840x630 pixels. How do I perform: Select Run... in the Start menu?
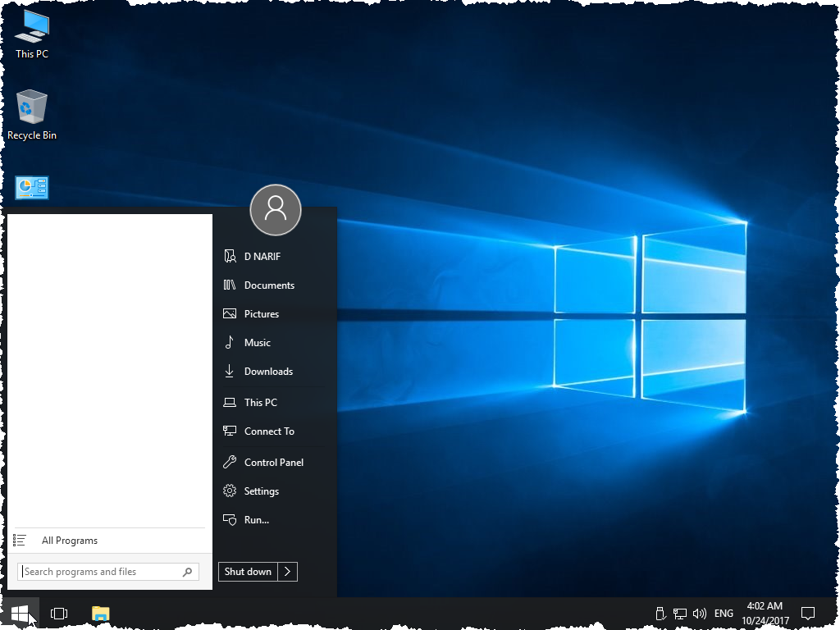point(254,519)
